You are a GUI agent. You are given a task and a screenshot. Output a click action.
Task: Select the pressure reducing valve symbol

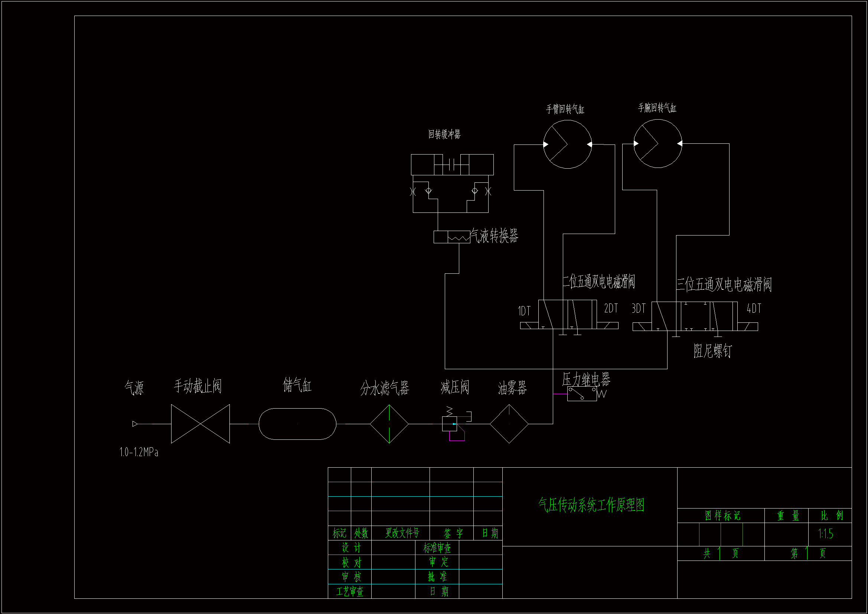(450, 424)
